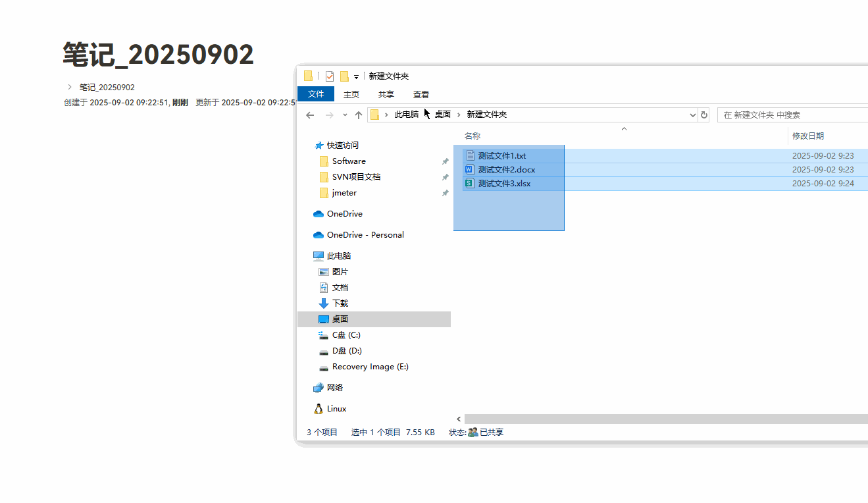Open the 网络 (Network) item
This screenshot has height=503, width=868.
pyautogui.click(x=336, y=387)
